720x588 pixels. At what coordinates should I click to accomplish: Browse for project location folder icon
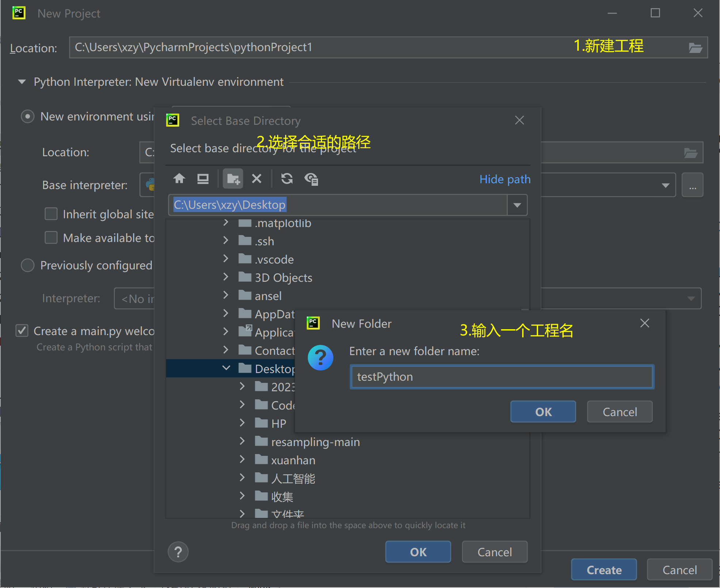[x=696, y=48]
